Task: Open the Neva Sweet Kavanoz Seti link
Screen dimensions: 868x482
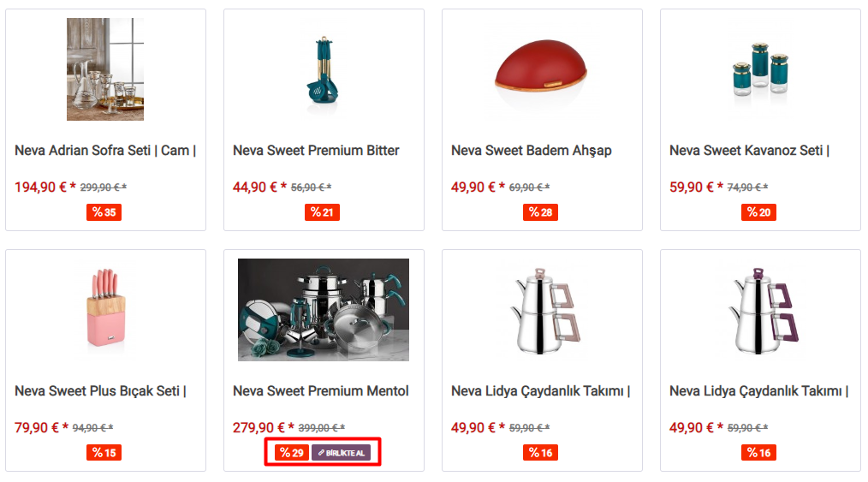Action: pos(750,151)
